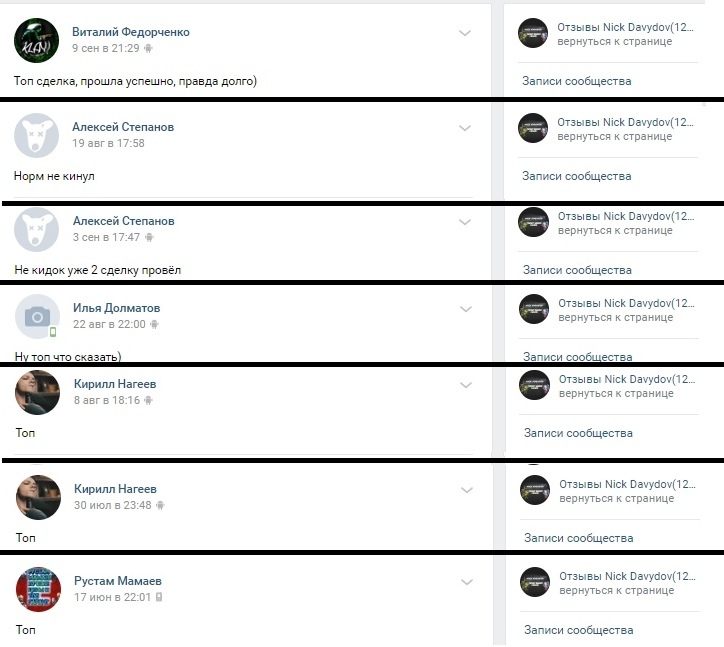The width and height of the screenshot is (724, 647).
Task: Click Android device icon next to 9 сен в 21:29
Action: tap(148, 48)
